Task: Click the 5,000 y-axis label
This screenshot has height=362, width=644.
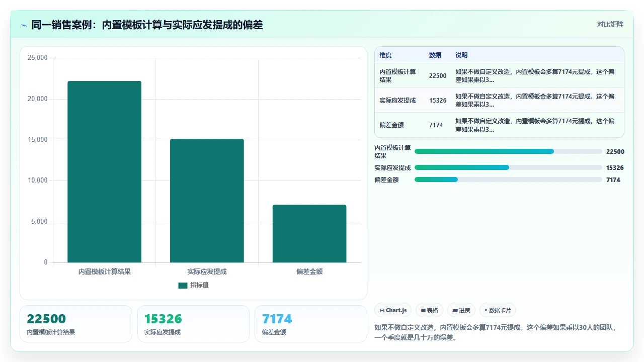Action: coord(39,222)
